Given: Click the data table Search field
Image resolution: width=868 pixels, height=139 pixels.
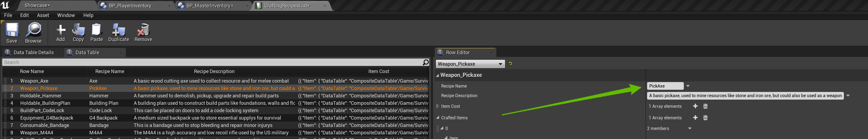Looking at the screenshot, I should (212, 62).
